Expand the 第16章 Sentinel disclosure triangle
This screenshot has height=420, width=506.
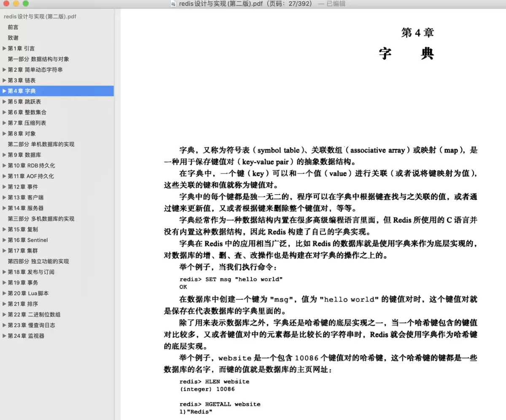tap(4, 240)
